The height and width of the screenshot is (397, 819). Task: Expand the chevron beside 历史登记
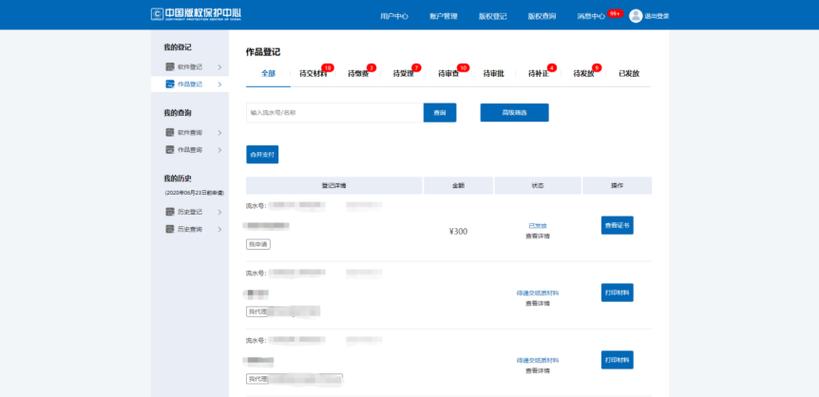(x=219, y=212)
